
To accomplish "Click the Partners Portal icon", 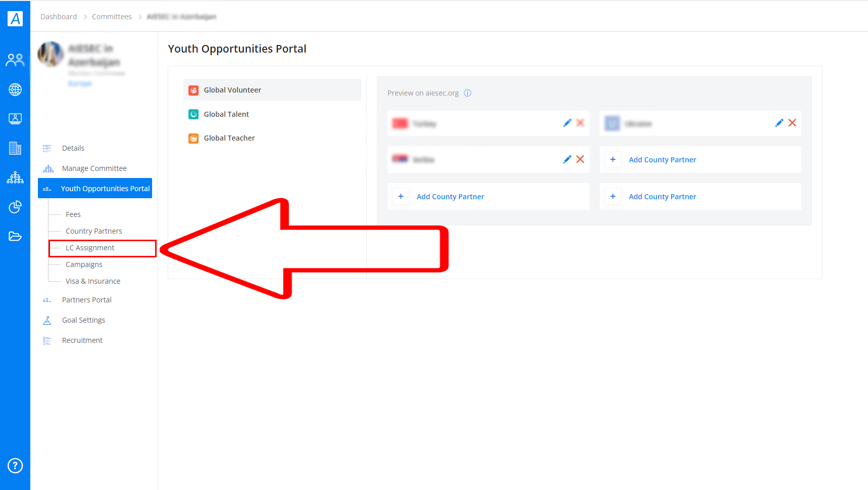I will [47, 300].
